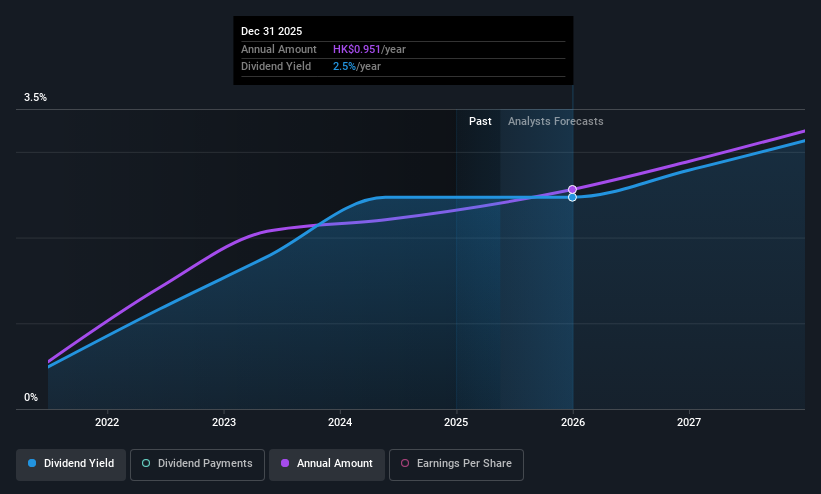The image size is (821, 494).
Task: Click the purple Annual Amount legend dot
Action: click(285, 463)
